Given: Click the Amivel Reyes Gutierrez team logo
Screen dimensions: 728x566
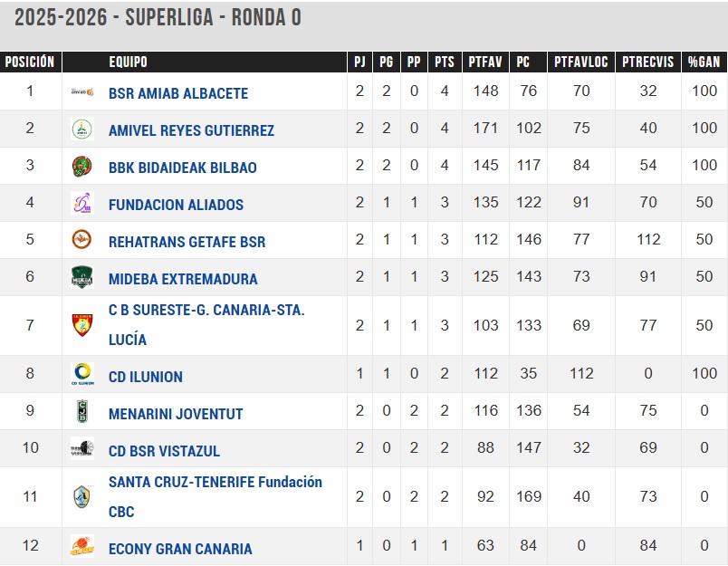Looking at the screenshot, I should (x=82, y=130).
